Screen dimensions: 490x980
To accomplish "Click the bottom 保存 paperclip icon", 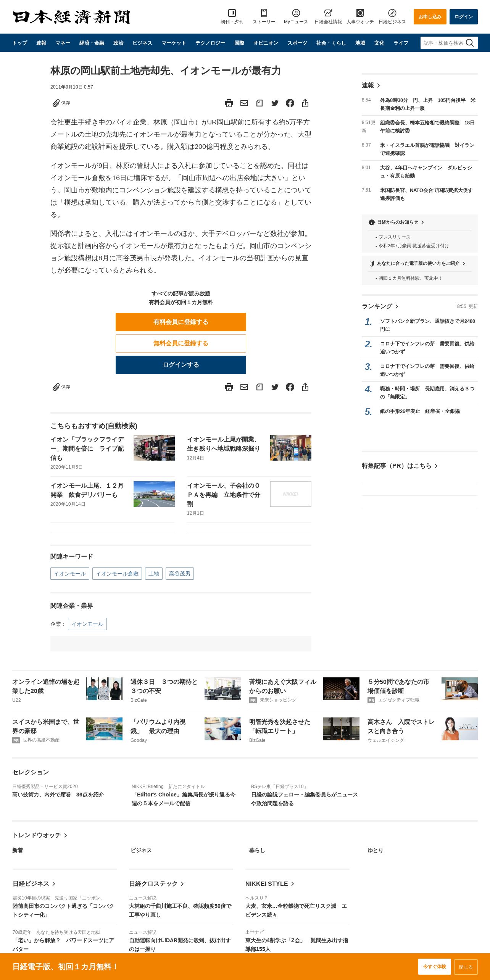I will [x=56, y=387].
